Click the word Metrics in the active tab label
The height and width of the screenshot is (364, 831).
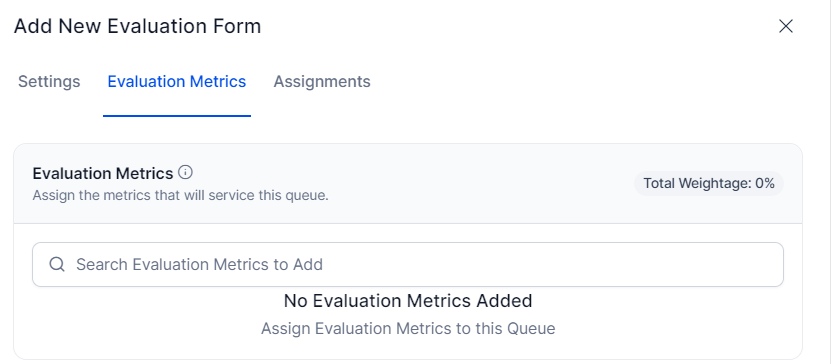218,82
